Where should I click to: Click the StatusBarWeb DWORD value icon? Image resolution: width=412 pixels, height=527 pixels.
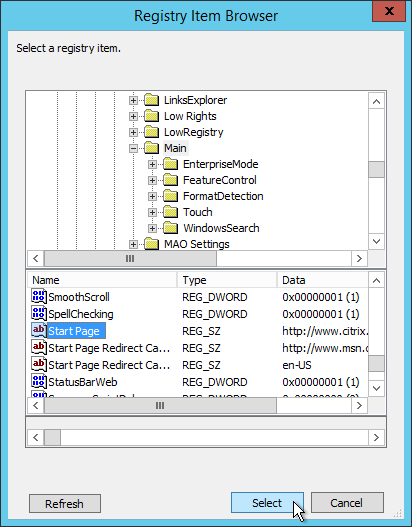tap(39, 381)
